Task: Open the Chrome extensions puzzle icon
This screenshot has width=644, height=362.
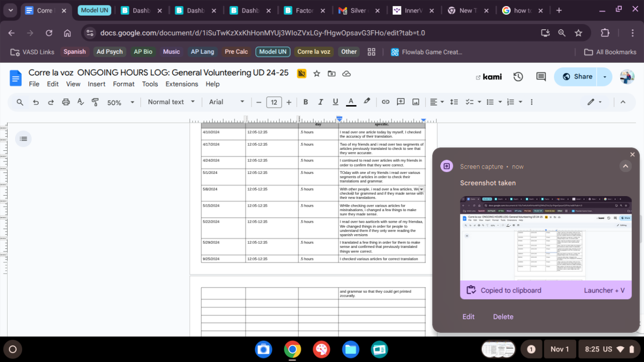Action: coord(605,33)
